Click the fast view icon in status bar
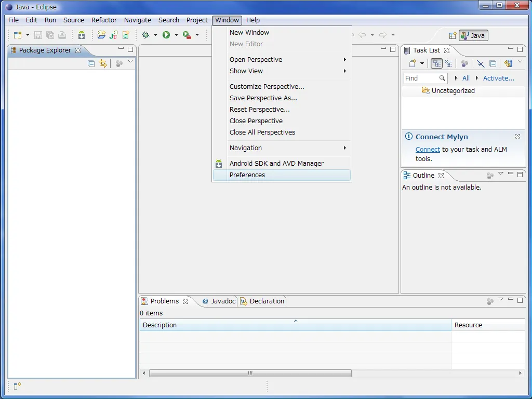Image resolution: width=532 pixels, height=399 pixels. pyautogui.click(x=17, y=386)
